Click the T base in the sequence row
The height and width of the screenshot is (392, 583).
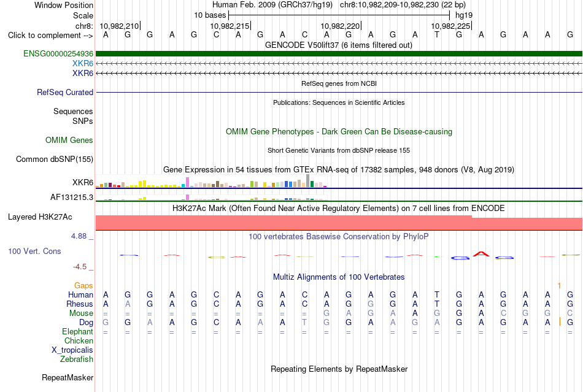coord(437,35)
